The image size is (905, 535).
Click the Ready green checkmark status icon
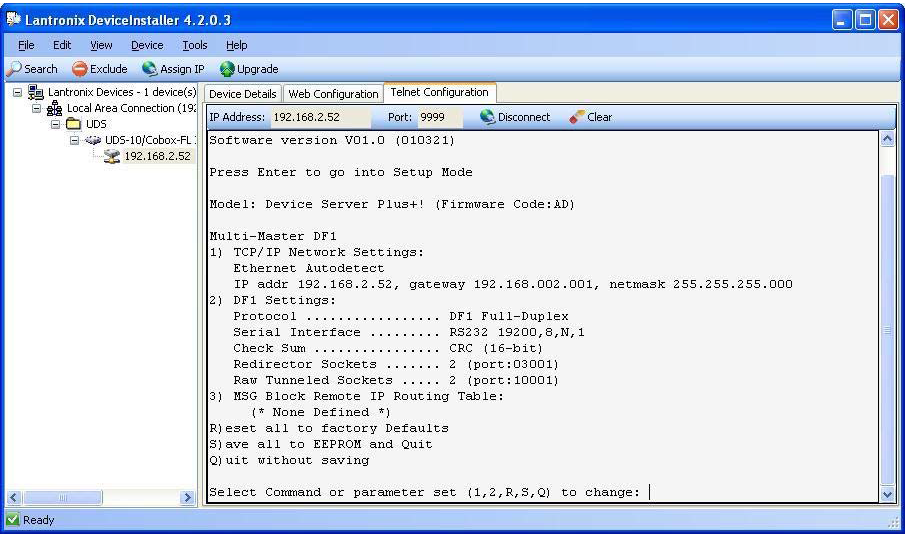pyautogui.click(x=13, y=519)
